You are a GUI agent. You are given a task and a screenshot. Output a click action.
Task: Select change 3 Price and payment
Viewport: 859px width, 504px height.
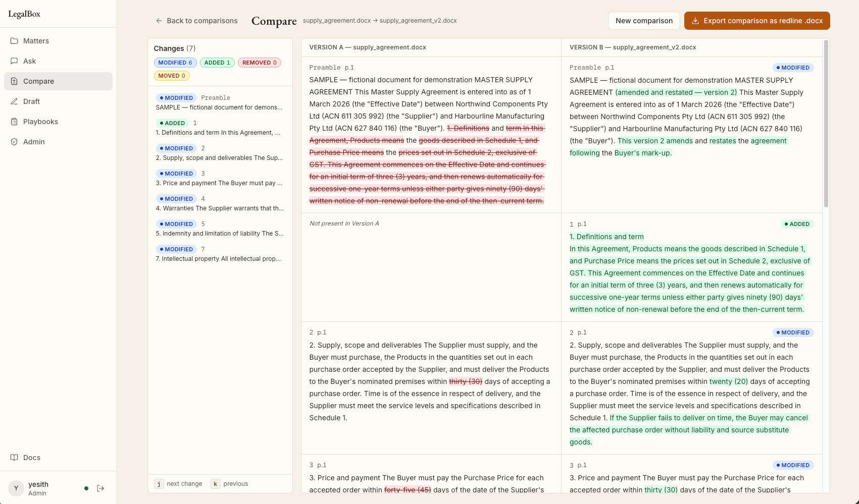tap(220, 178)
